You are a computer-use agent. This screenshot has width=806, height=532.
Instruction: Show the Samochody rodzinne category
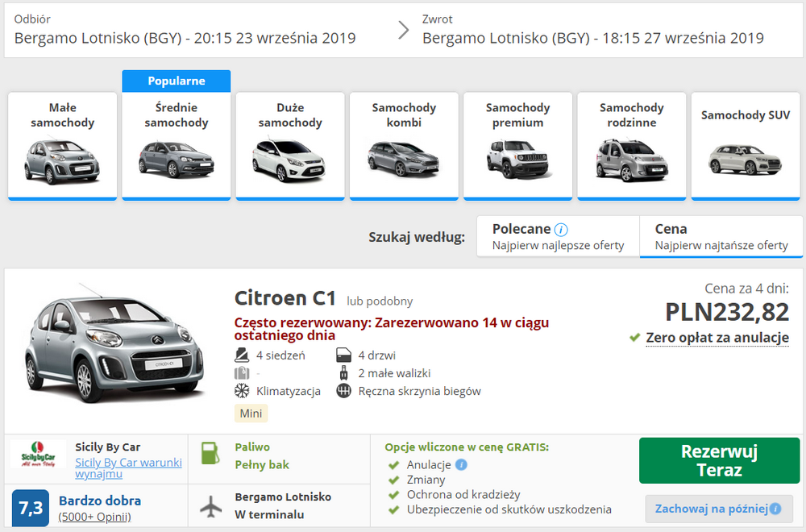pos(632,146)
